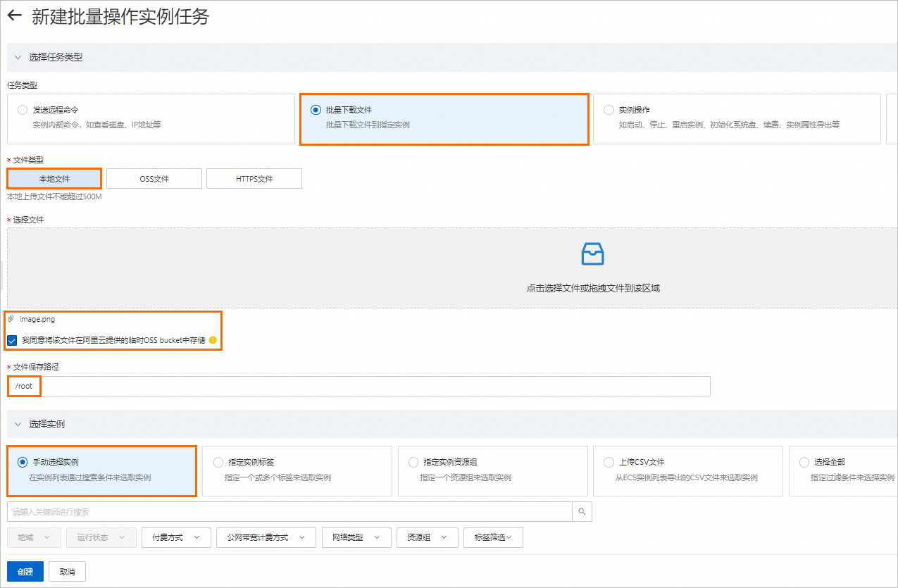The width and height of the screenshot is (898, 588).
Task: Open the 公网带宽计费方式 dropdown
Action: click(x=266, y=537)
